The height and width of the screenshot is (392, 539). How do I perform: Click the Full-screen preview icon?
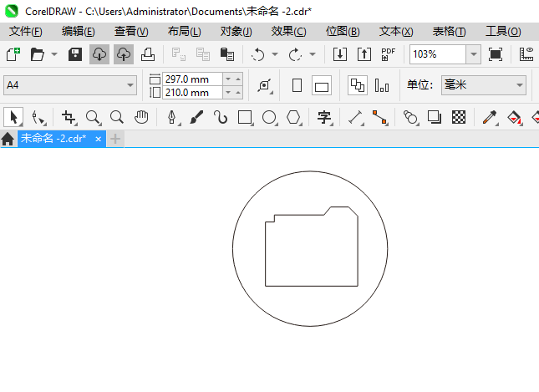coord(496,54)
